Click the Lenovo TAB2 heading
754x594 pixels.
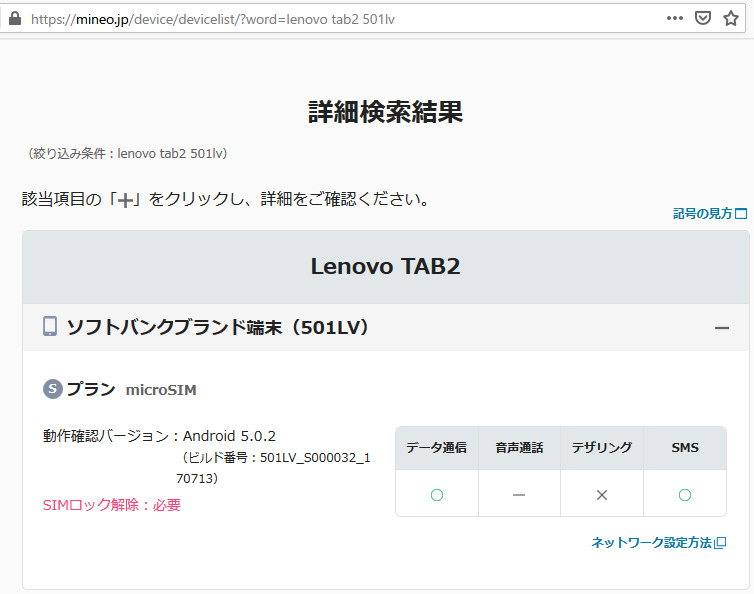(385, 266)
